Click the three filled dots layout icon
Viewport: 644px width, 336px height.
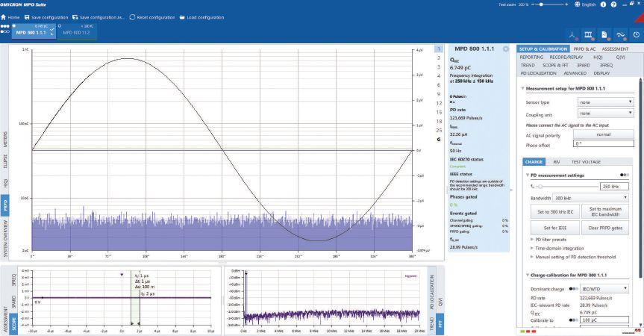click(5, 26)
